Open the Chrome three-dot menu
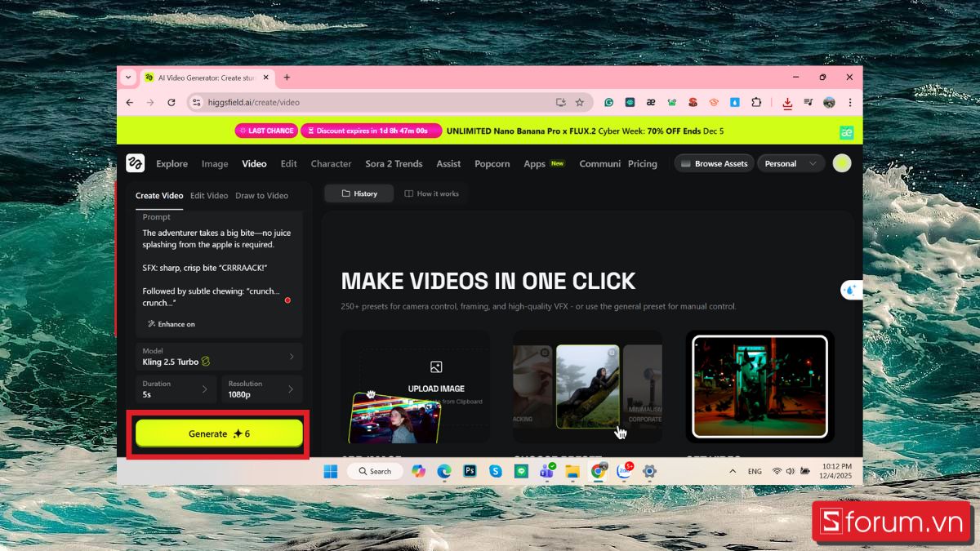Screen dimensions: 980x551 click(850, 102)
